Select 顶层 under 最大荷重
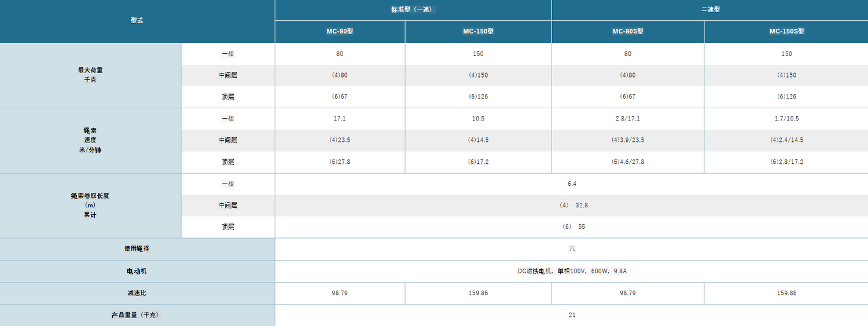Image resolution: width=868 pixels, height=326 pixels. [228, 97]
